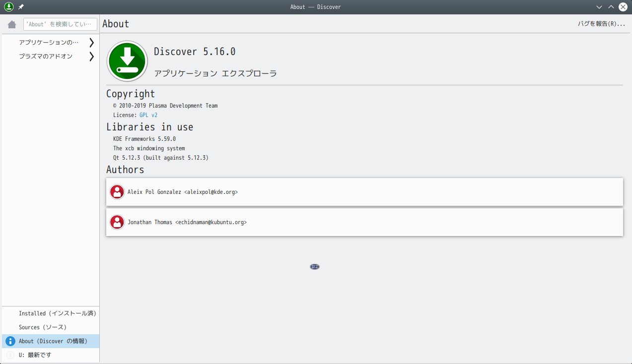This screenshot has height=364, width=632.
Task: Click the search field for 'About'
Action: [60, 24]
